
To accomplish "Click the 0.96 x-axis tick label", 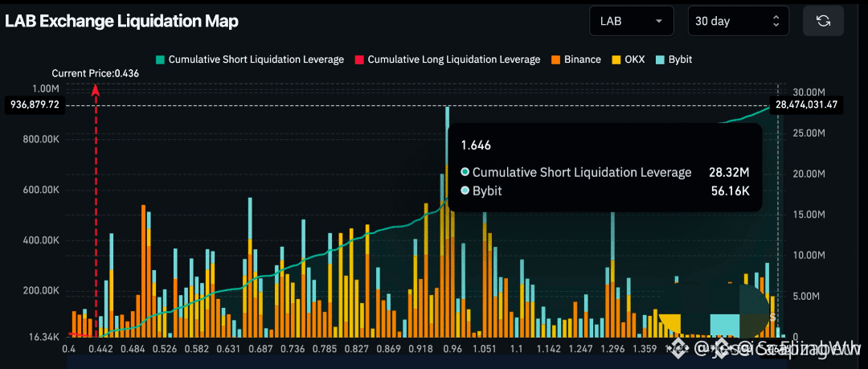I will coord(452,349).
